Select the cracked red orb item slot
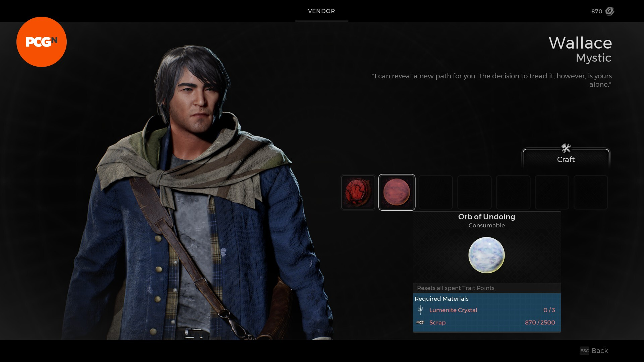 click(358, 193)
